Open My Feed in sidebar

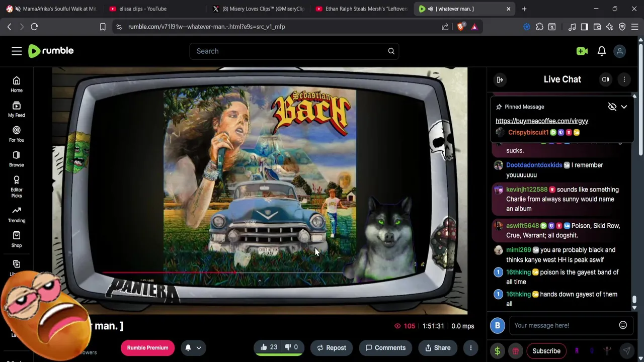click(17, 109)
